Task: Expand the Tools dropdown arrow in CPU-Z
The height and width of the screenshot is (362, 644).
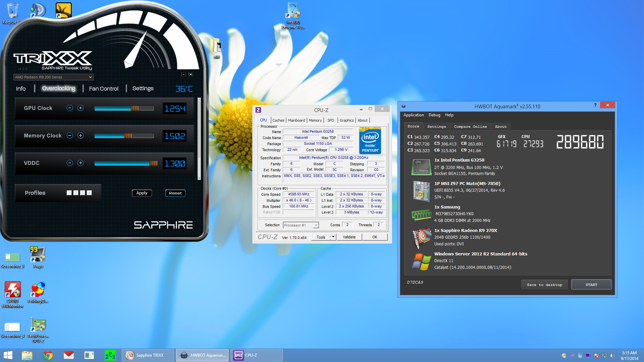Action: [x=333, y=237]
